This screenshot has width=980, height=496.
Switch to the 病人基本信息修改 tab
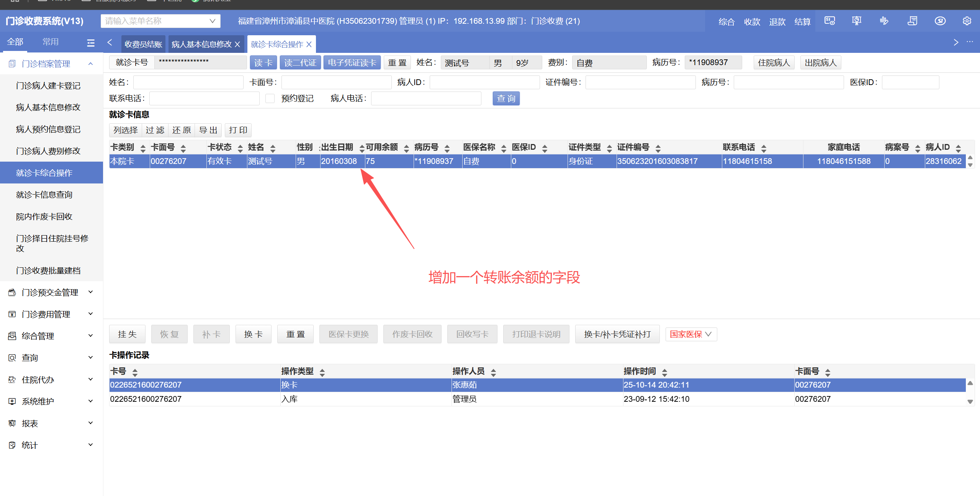tap(201, 44)
